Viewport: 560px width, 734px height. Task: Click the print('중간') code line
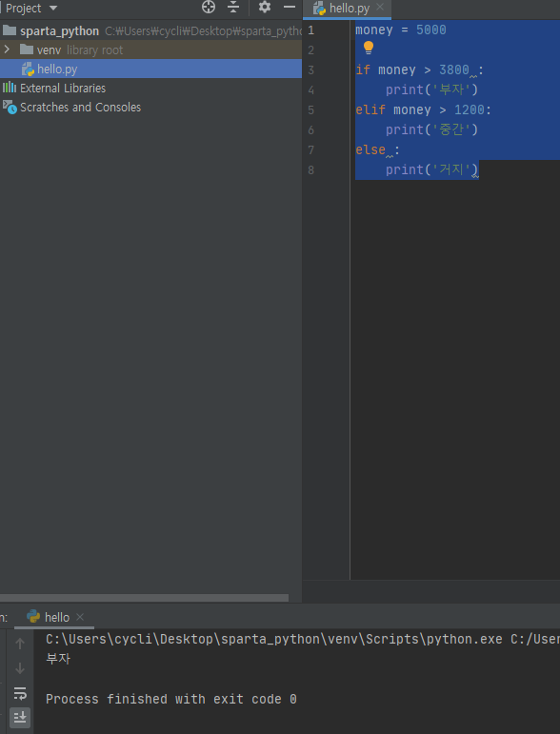click(431, 129)
